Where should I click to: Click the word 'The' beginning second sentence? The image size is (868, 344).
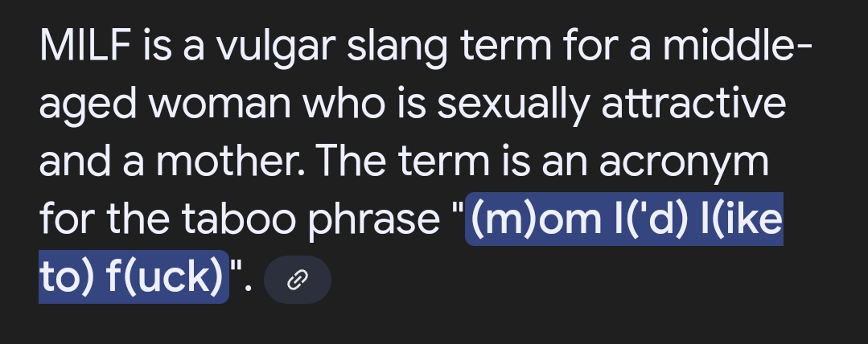point(350,162)
